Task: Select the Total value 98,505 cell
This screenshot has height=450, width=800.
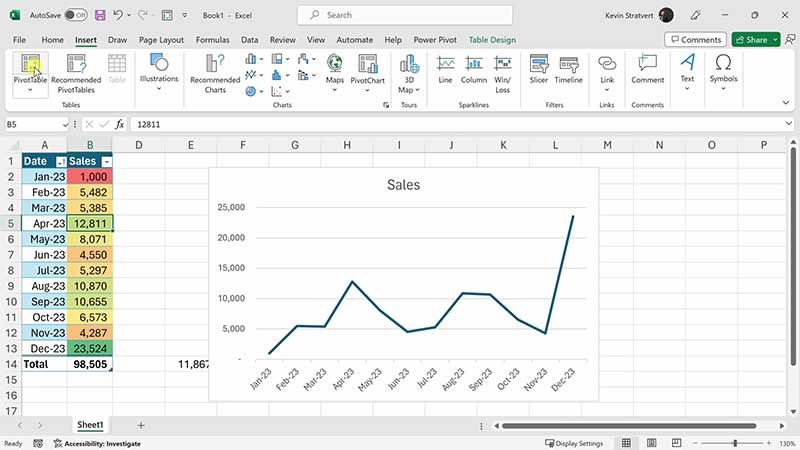Action: [x=90, y=364]
